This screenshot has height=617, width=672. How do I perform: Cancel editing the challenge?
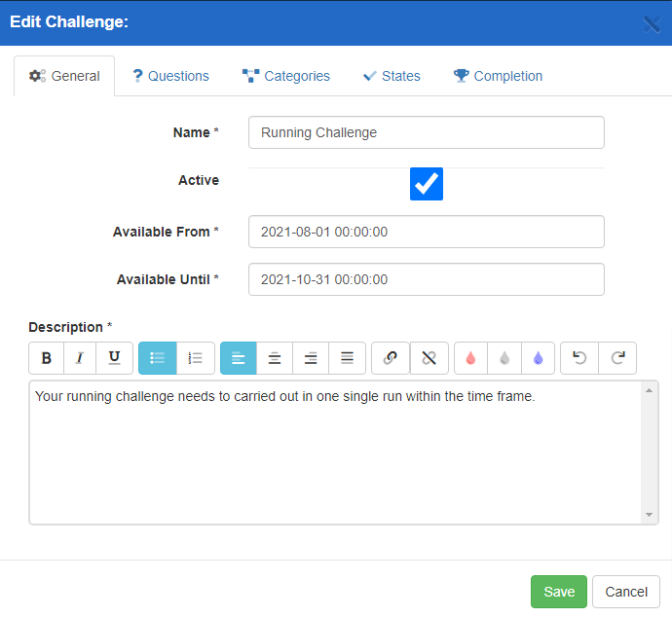(x=626, y=592)
